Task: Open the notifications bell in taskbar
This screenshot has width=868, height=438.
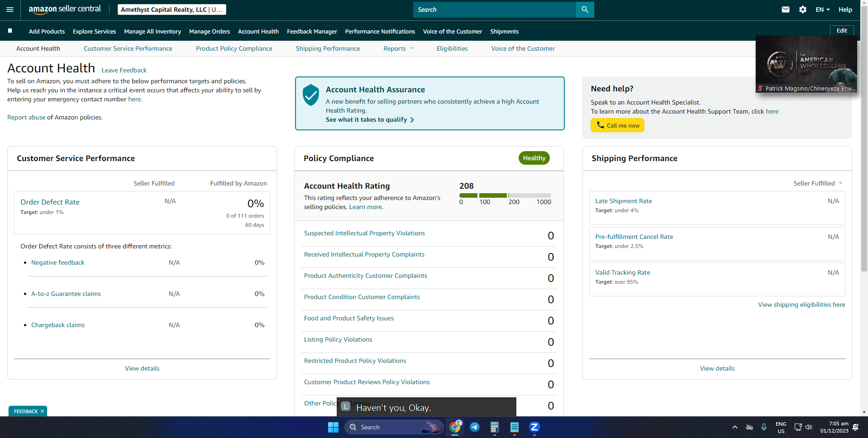Action: click(x=855, y=427)
